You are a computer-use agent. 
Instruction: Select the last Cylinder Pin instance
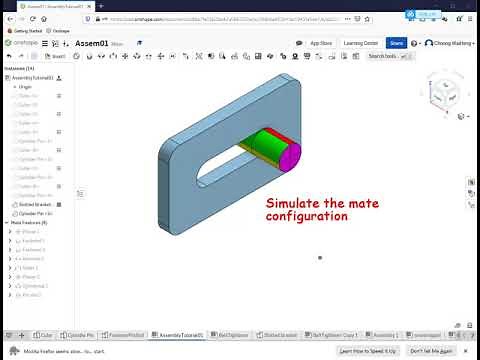32,213
